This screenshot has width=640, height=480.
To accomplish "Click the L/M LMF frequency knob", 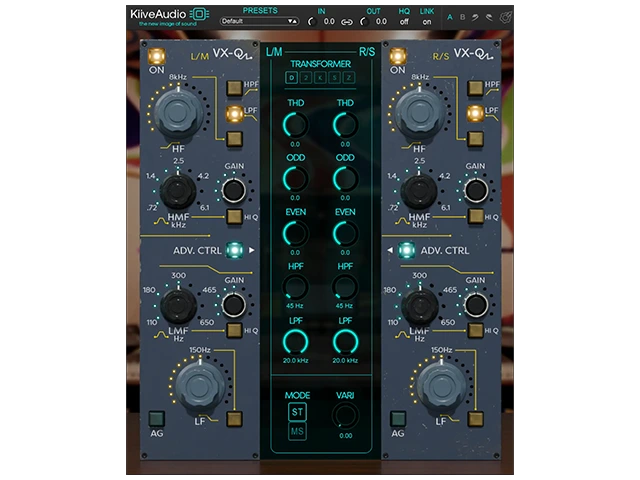I will coord(178,305).
